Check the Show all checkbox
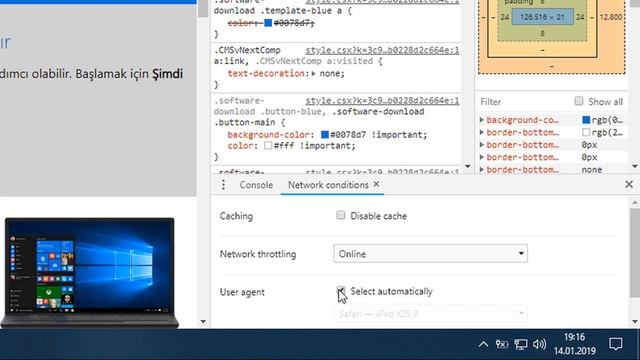 pyautogui.click(x=578, y=101)
